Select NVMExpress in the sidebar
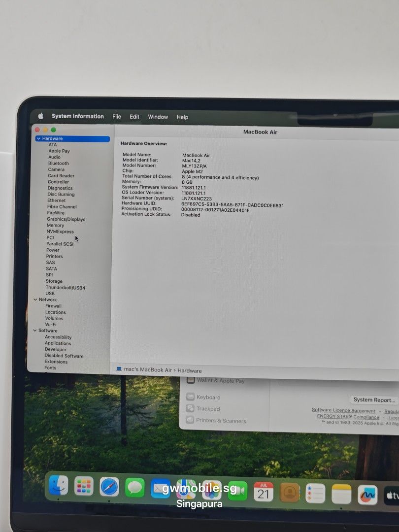The height and width of the screenshot is (532, 399). pos(60,232)
